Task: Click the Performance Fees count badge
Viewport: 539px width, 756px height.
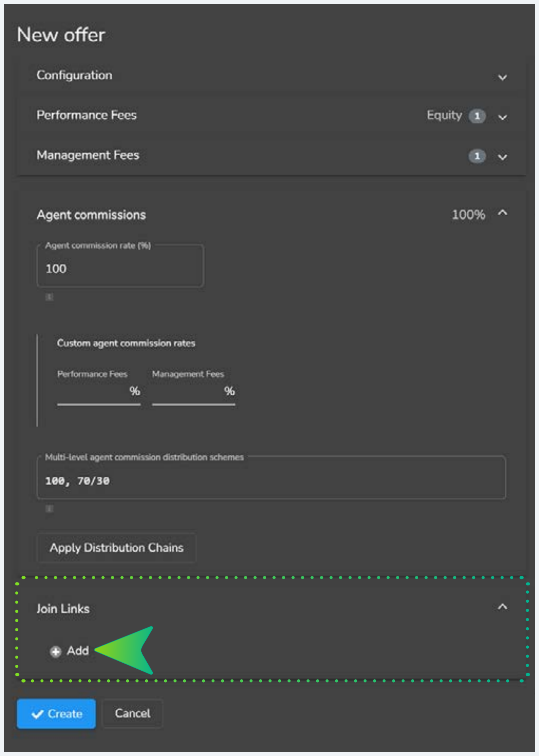Action: (x=477, y=116)
